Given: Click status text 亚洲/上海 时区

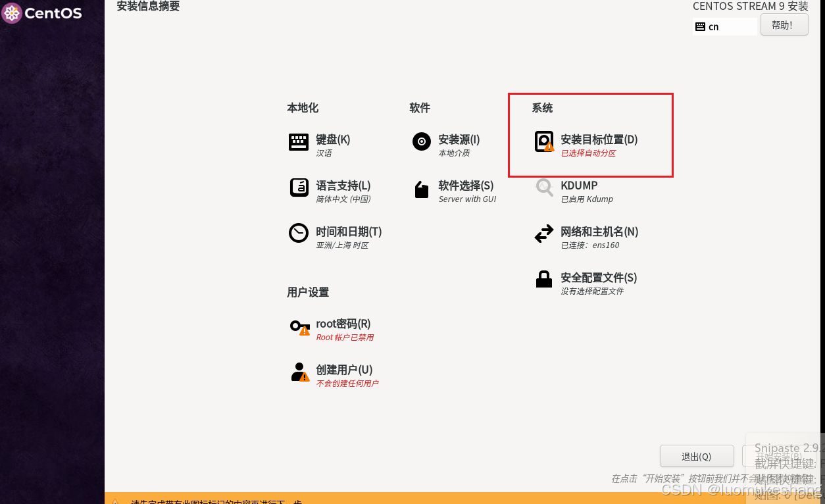Looking at the screenshot, I should pyautogui.click(x=342, y=245).
